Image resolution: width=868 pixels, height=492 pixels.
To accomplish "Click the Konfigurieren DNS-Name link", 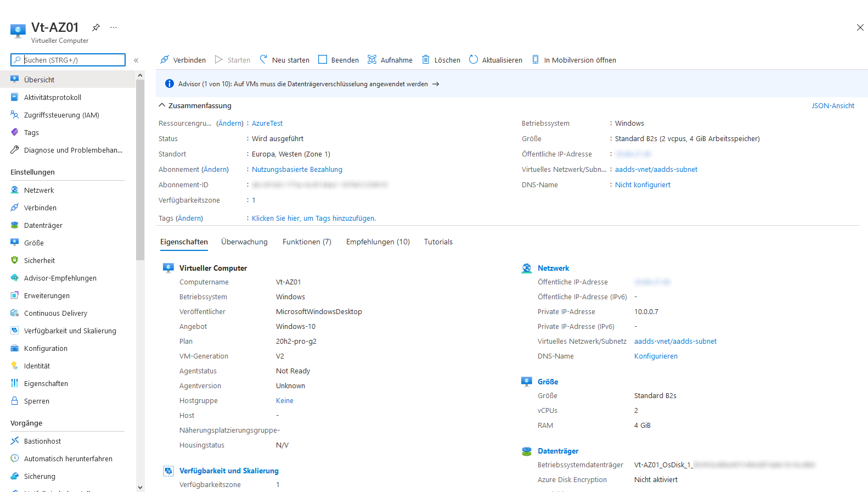I will [x=656, y=356].
